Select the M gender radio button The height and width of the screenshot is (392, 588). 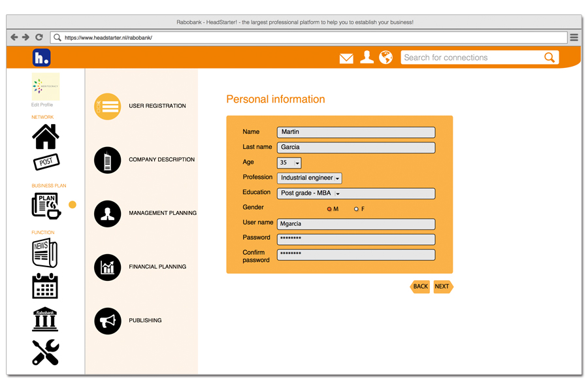[328, 208]
